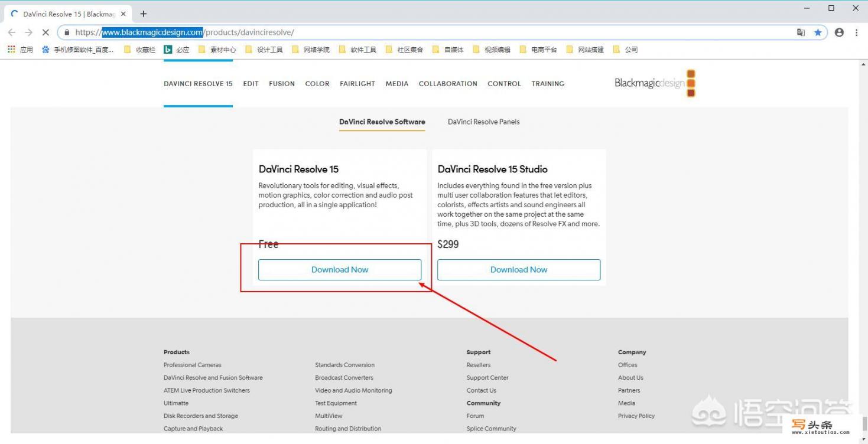Open Standards Conversion footer link
Image resolution: width=868 pixels, height=444 pixels.
[345, 365]
